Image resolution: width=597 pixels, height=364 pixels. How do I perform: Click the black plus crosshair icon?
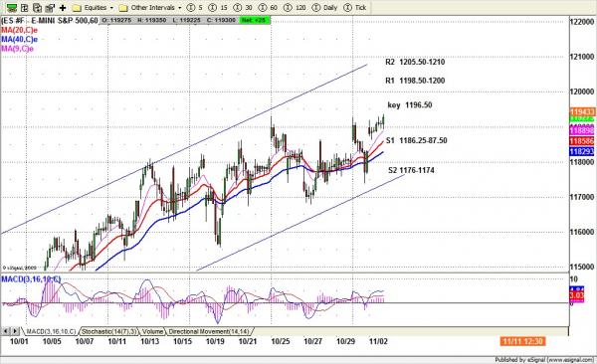pyautogui.click(x=63, y=7)
